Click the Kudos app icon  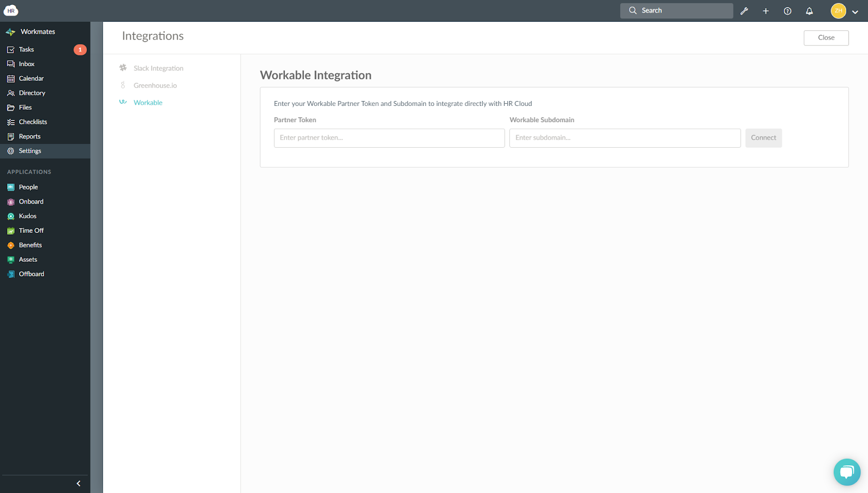tap(11, 216)
